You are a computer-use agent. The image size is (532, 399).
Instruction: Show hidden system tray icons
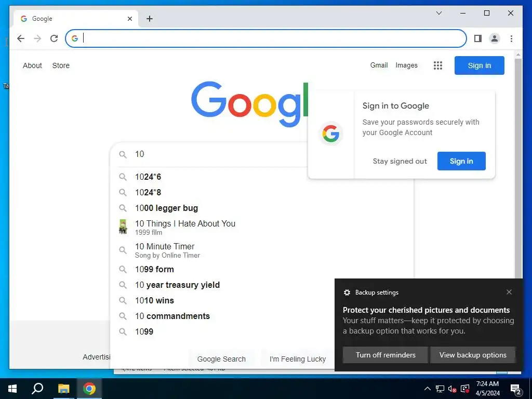click(428, 389)
